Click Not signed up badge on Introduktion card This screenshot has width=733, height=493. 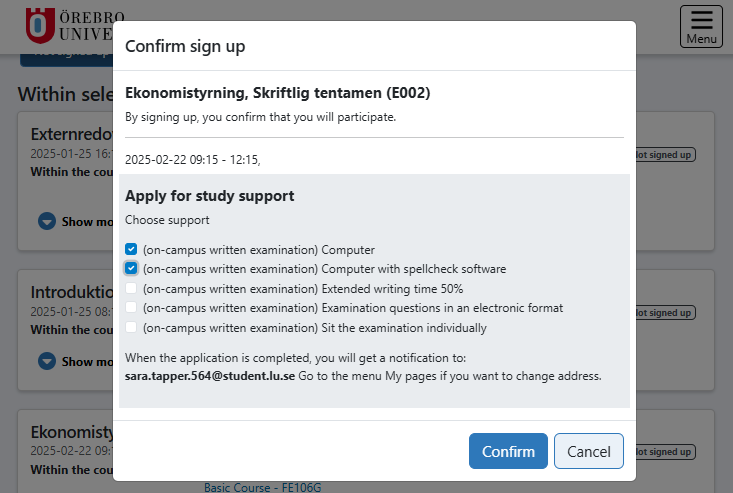coord(665,313)
